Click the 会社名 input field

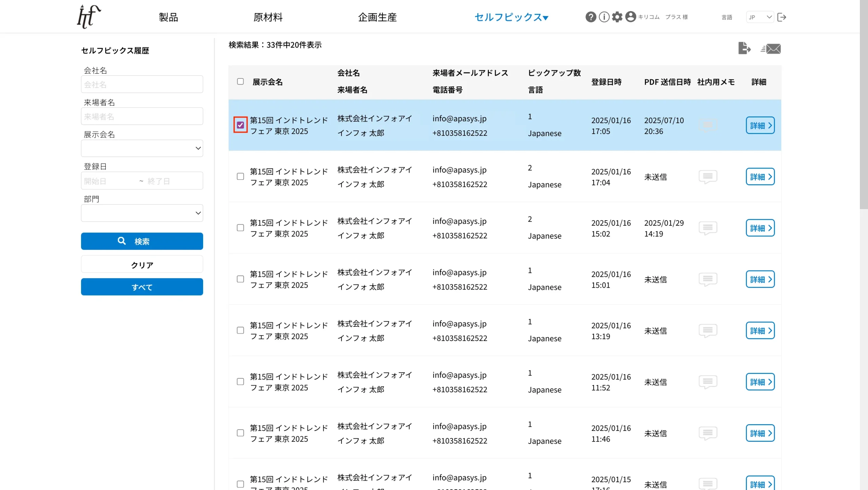142,84
